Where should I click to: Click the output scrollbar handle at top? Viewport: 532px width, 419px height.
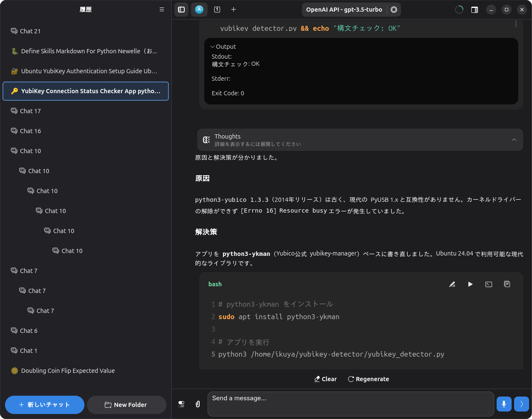click(x=516, y=24)
